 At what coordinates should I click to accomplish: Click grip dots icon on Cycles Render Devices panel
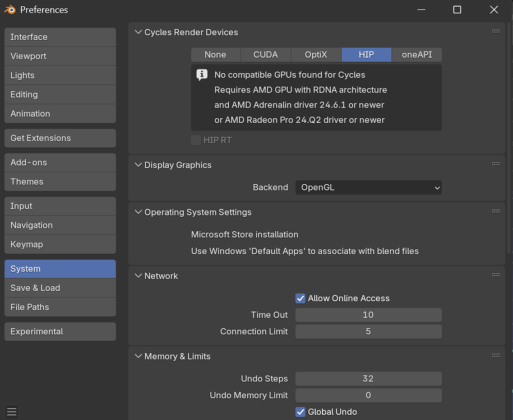(x=496, y=31)
